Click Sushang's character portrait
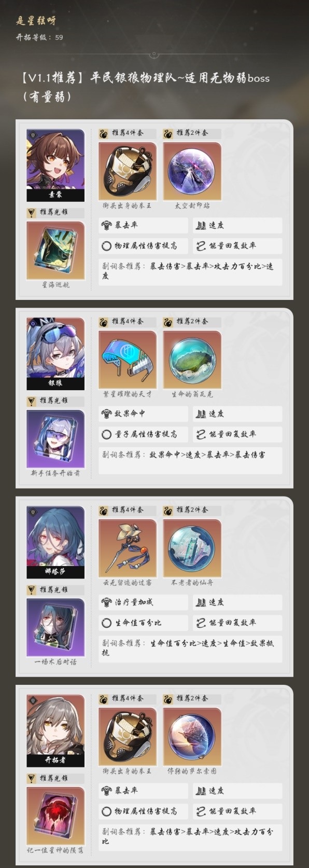 [x=55, y=165]
